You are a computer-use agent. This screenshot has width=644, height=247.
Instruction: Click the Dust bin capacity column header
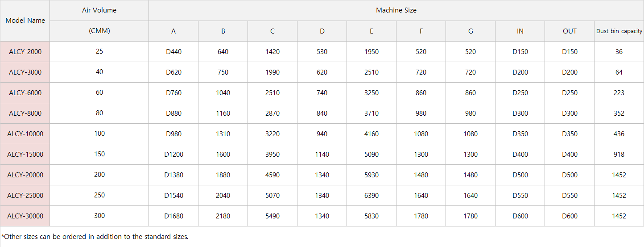619,31
